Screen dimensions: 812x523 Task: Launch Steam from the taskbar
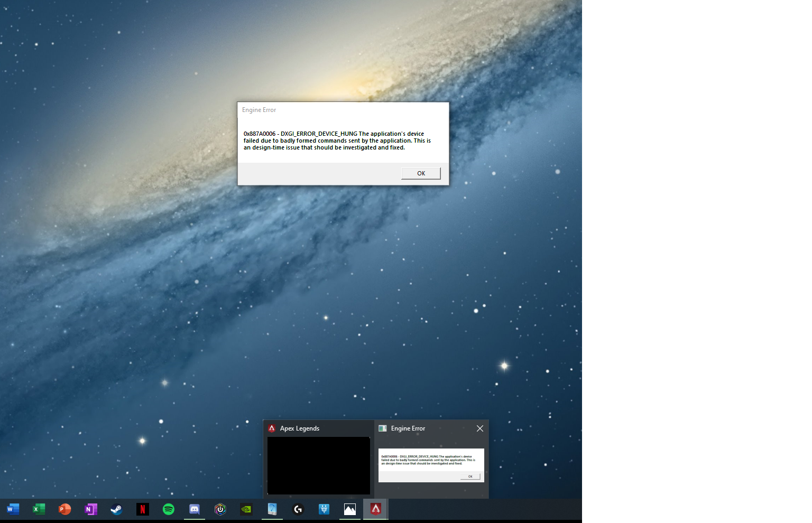click(116, 509)
